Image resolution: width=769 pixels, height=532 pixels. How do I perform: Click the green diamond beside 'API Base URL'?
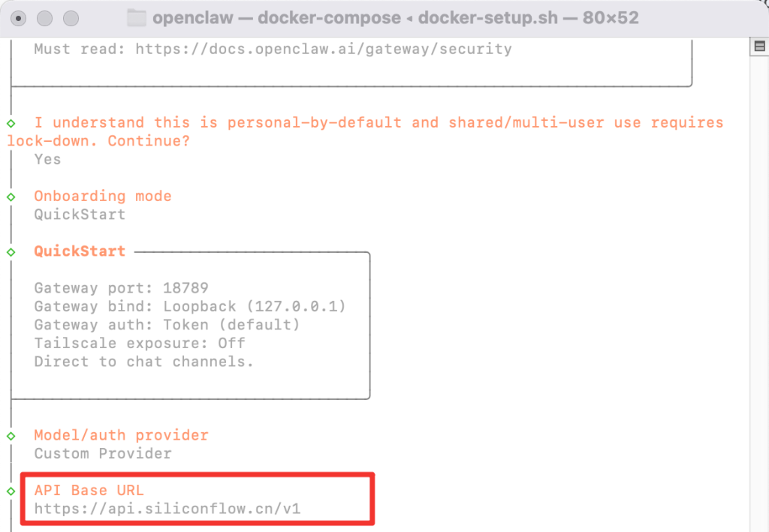click(11, 491)
